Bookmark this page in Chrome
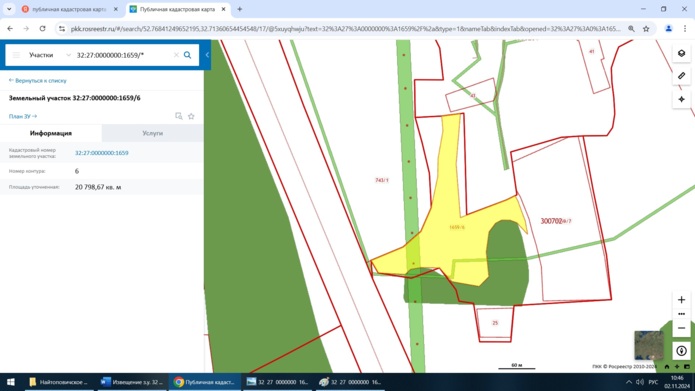The width and height of the screenshot is (695, 391). (646, 29)
